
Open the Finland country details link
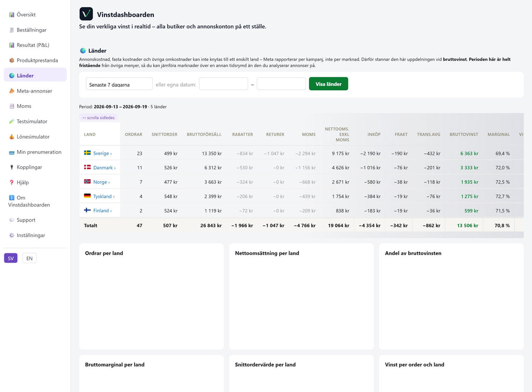[102, 211]
